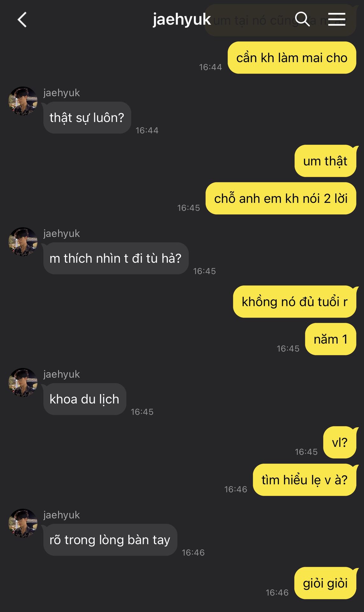Screen dimensions: 364x612
Task: Tap the back arrow icon
Action: point(22,20)
